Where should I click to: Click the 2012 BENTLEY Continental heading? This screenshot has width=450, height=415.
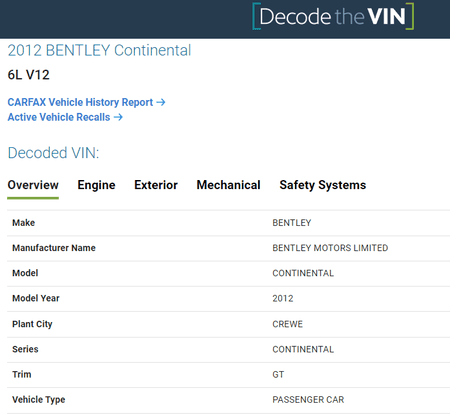pyautogui.click(x=99, y=50)
